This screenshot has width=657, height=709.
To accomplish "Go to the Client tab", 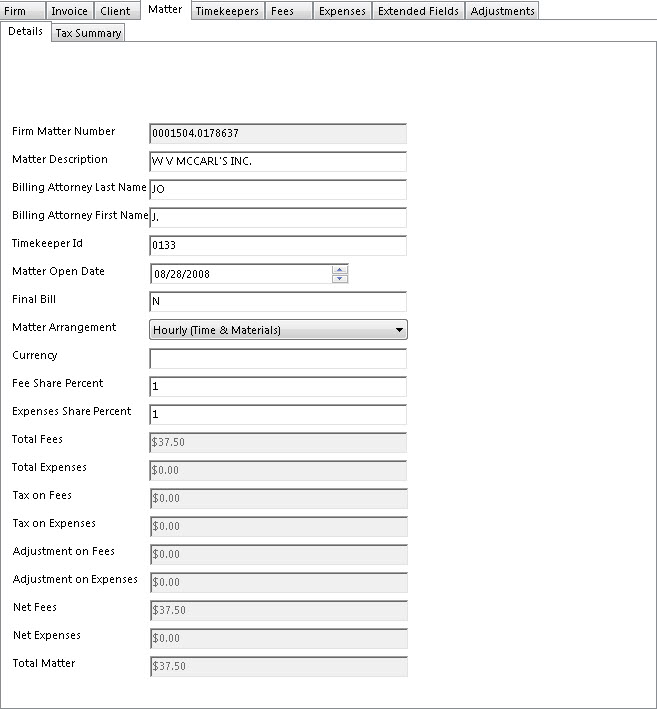I will click(115, 10).
